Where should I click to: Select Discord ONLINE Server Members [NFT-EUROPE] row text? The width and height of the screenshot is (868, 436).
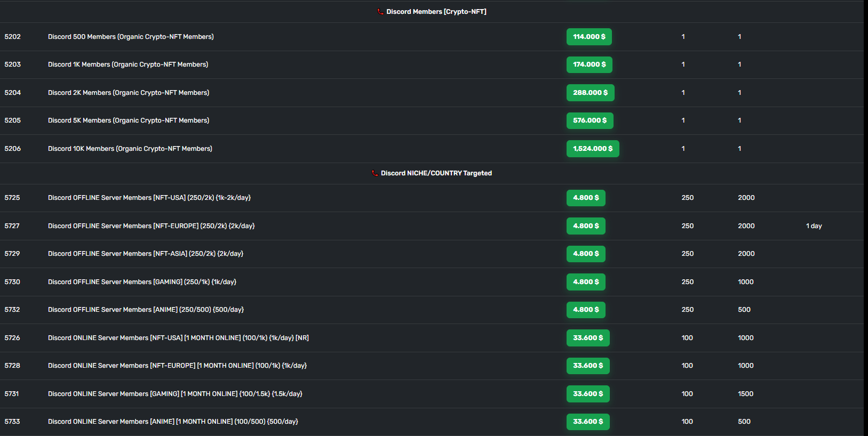[x=177, y=366]
